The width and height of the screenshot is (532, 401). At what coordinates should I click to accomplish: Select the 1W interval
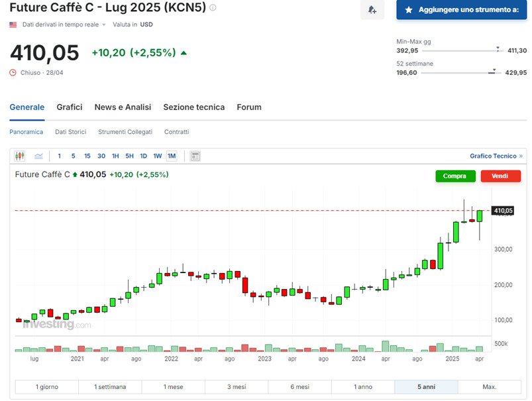click(158, 156)
